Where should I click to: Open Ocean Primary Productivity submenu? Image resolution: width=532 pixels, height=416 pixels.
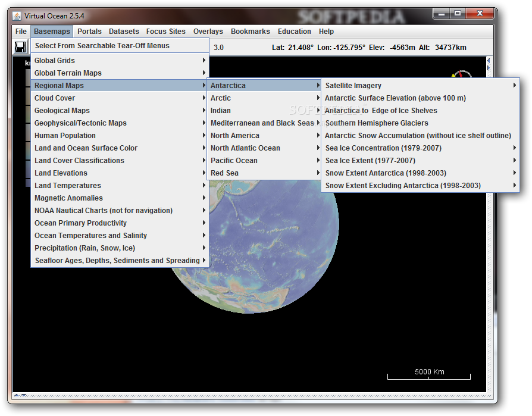click(120, 223)
